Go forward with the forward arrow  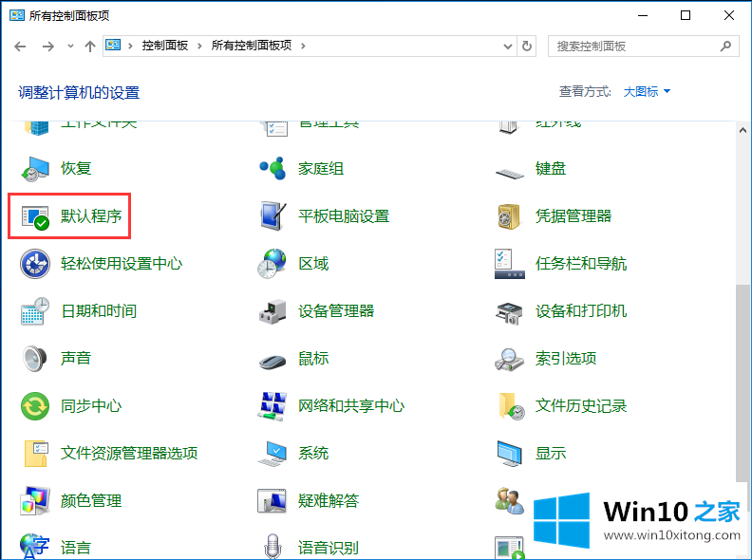(48, 47)
